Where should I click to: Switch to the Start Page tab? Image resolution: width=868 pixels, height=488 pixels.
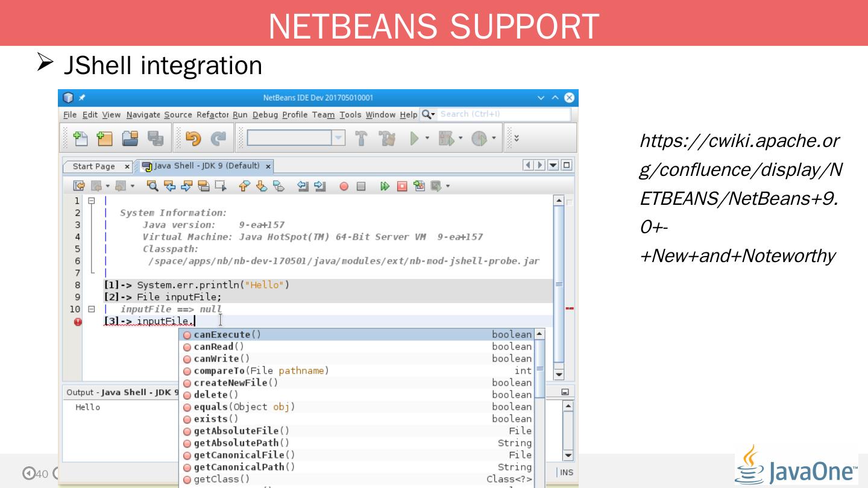[93, 166]
